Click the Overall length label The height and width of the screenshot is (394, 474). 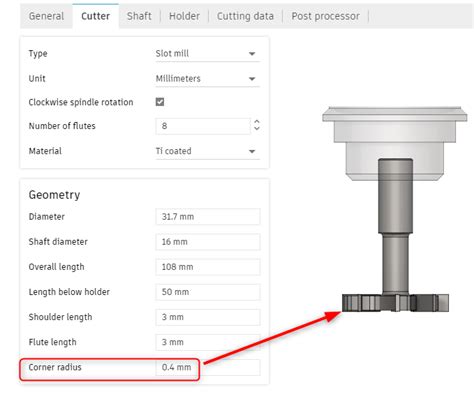(56, 267)
